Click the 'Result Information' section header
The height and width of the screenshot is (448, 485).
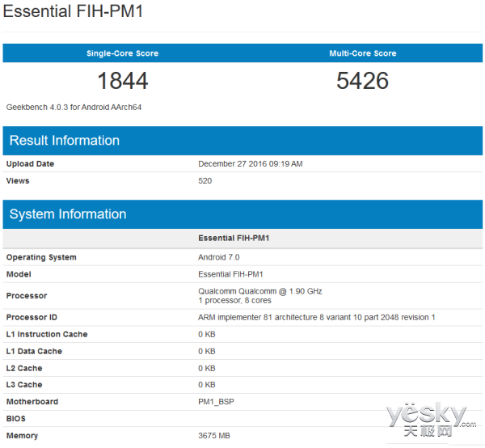coord(242,141)
